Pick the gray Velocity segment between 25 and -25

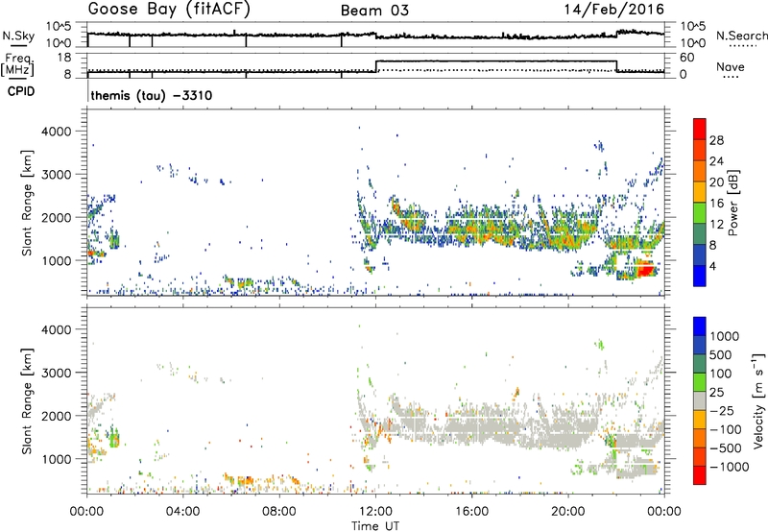pos(700,401)
